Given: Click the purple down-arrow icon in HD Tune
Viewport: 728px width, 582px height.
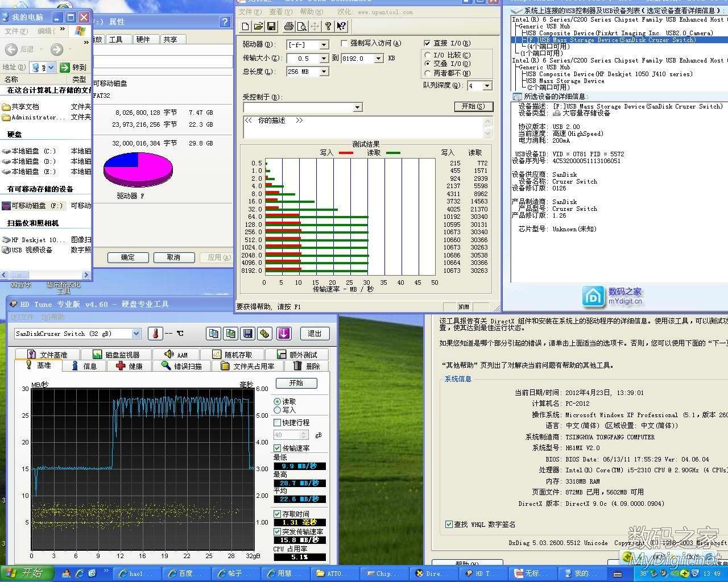Looking at the screenshot, I should click(284, 334).
